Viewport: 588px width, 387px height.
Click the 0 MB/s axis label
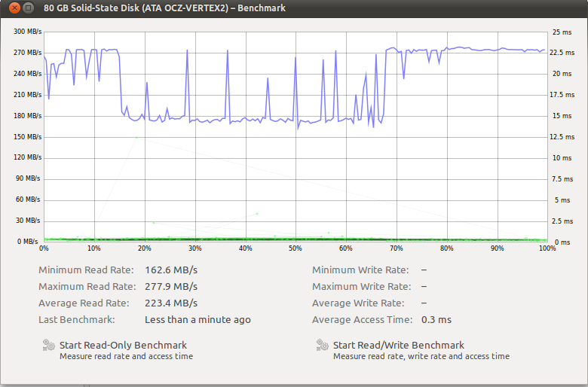[x=27, y=242]
